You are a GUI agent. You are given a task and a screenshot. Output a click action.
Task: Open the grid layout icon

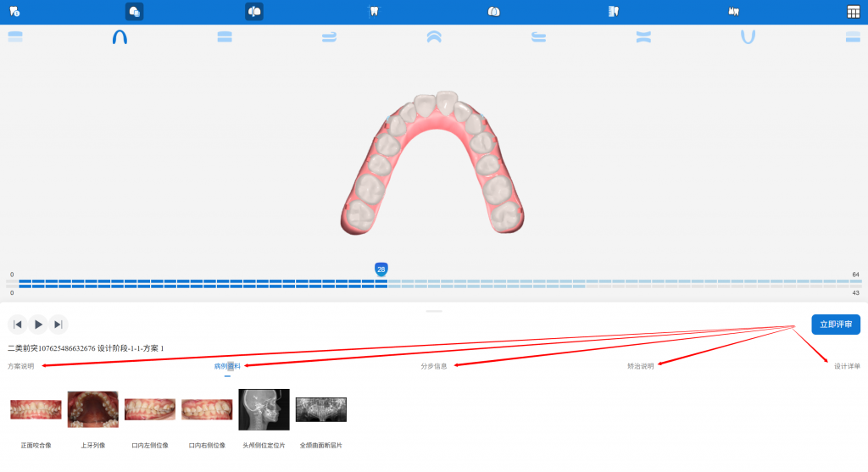pos(853,12)
